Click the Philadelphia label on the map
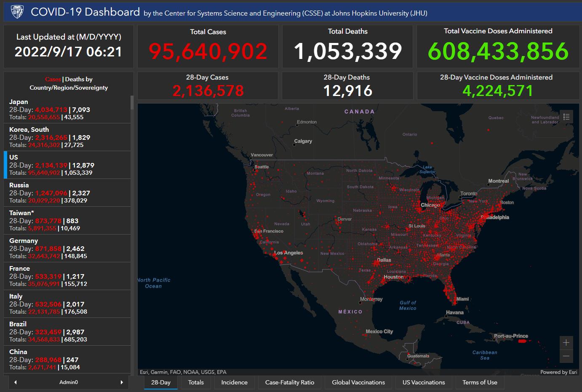 tap(495, 217)
